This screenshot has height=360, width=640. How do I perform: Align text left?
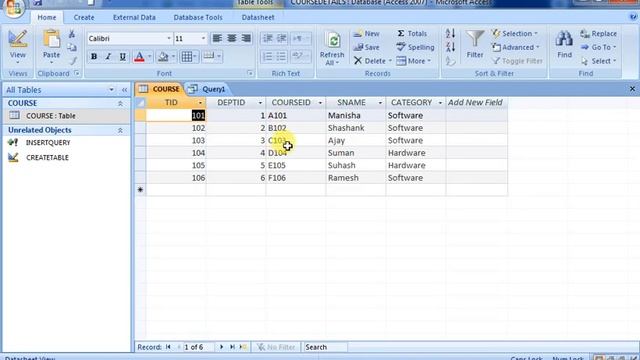point(217,38)
